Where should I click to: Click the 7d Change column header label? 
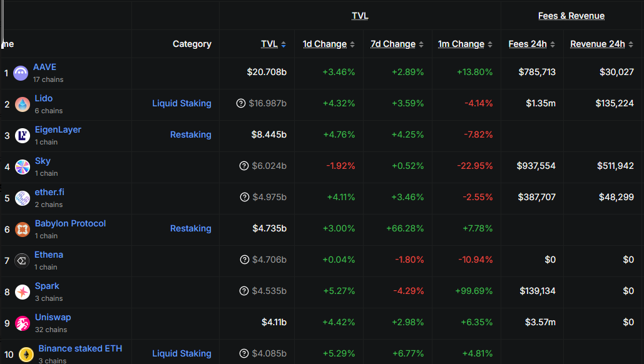(393, 44)
